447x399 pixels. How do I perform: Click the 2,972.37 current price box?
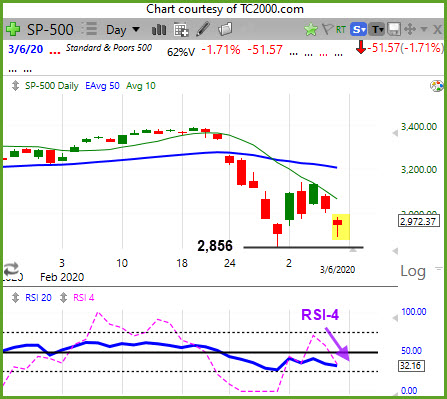418,221
